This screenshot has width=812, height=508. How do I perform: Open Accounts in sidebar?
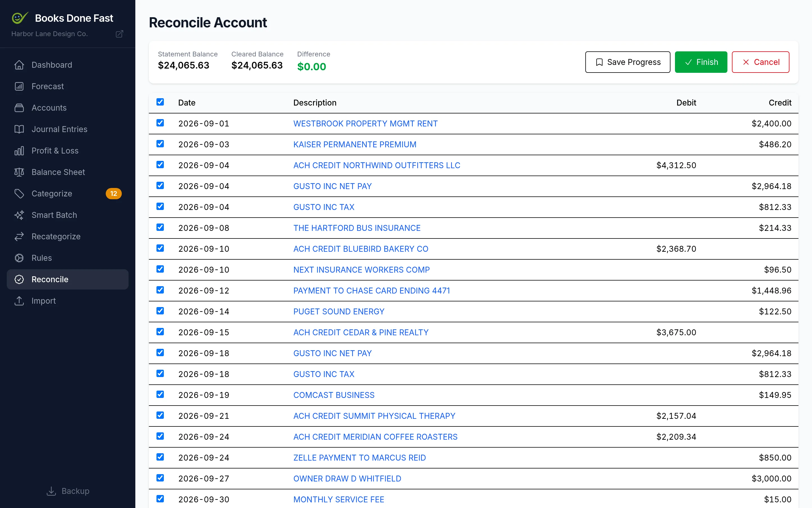click(x=67, y=108)
